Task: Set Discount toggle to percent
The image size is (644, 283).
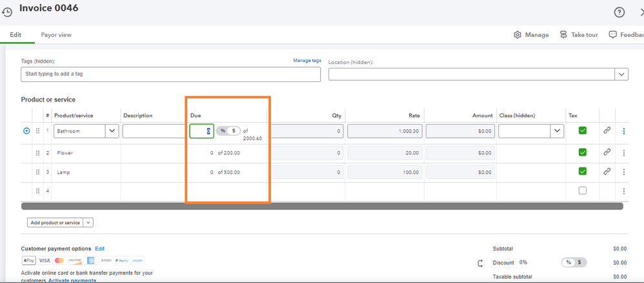Action: pyautogui.click(x=569, y=262)
